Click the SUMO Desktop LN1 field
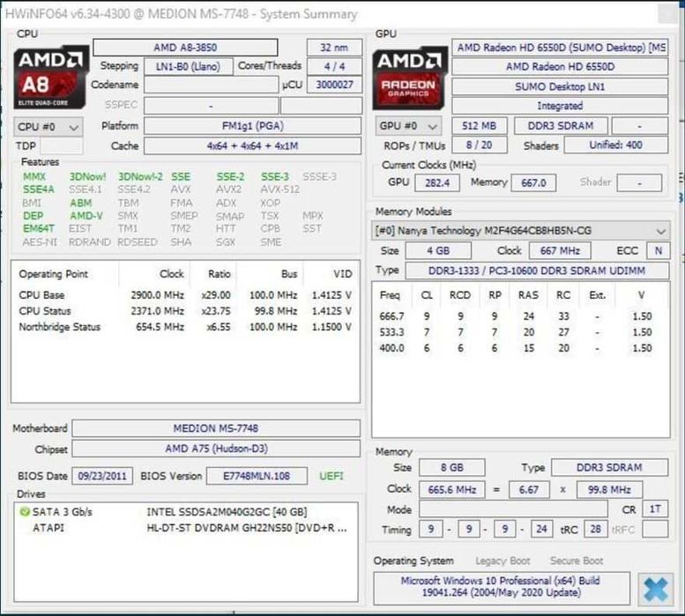The width and height of the screenshot is (685, 616). [560, 86]
